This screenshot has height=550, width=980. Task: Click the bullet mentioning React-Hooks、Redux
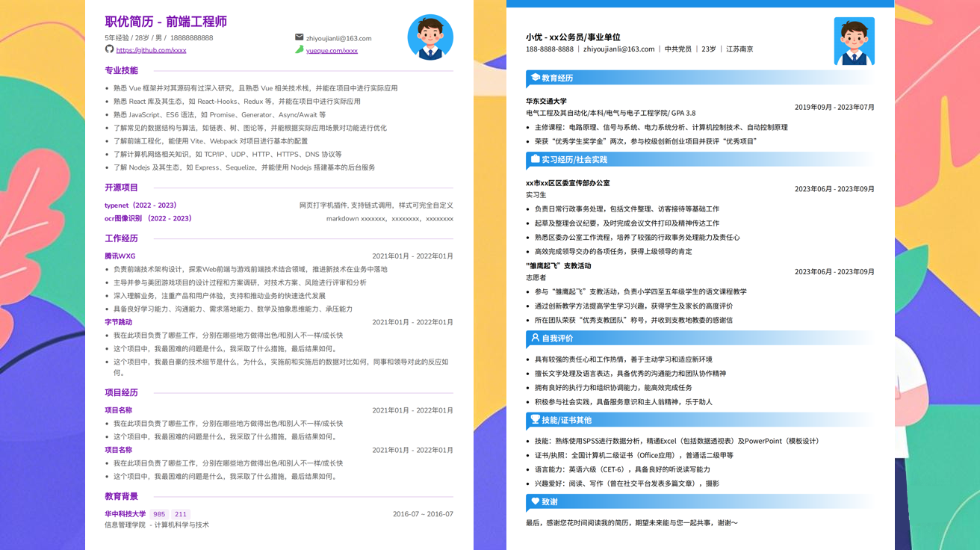pyautogui.click(x=237, y=101)
